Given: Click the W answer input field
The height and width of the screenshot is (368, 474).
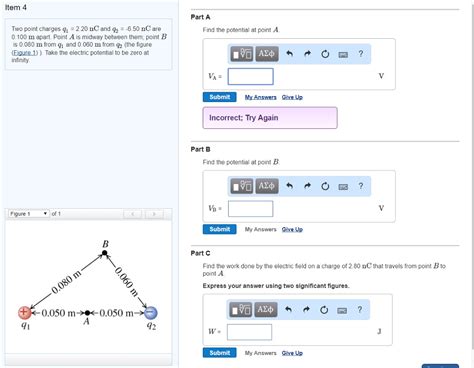Looking at the screenshot, I should (249, 332).
